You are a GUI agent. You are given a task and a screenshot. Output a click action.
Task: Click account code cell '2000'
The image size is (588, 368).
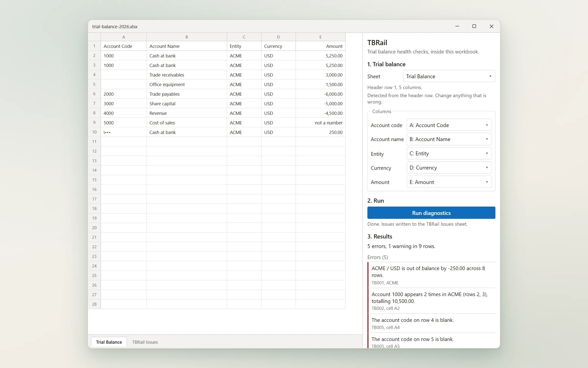(124, 94)
